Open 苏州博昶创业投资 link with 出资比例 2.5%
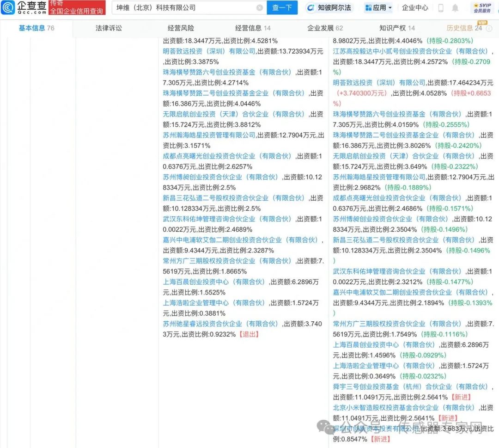 click(221, 177)
